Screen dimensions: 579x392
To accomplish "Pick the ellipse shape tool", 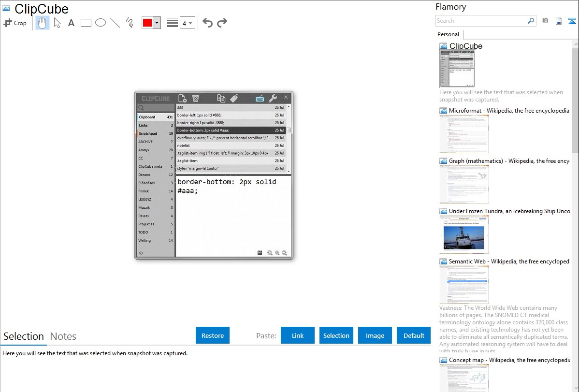I will coord(101,23).
